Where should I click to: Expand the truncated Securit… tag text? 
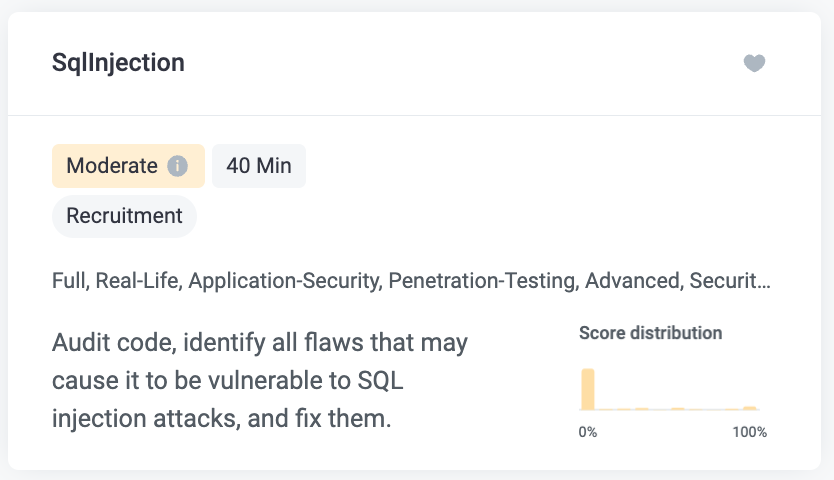[x=730, y=281]
